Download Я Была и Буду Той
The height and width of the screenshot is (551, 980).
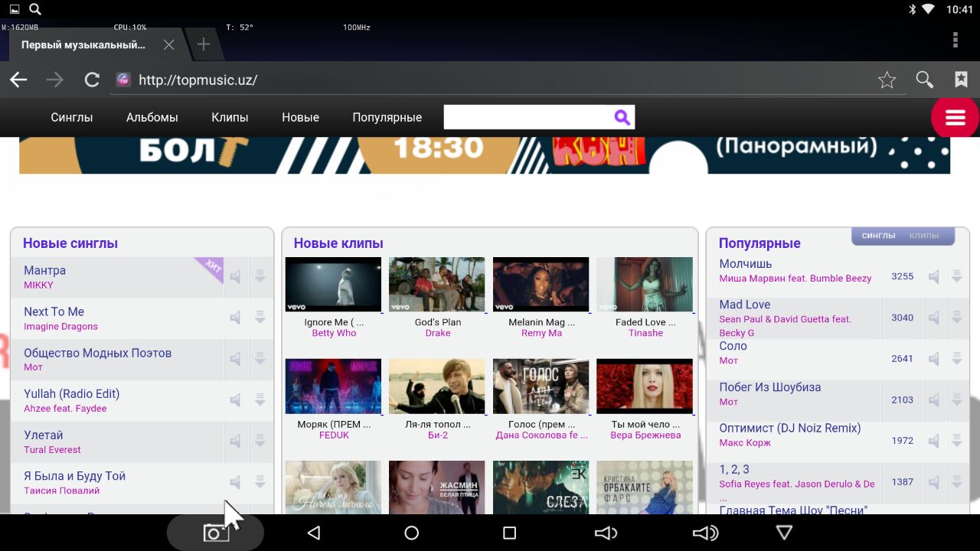pos(260,482)
